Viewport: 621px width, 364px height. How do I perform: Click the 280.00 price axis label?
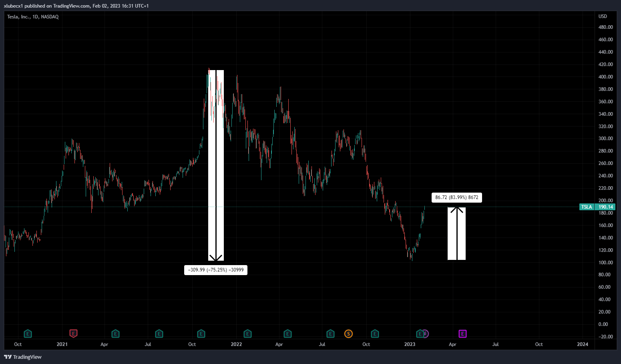605,151
